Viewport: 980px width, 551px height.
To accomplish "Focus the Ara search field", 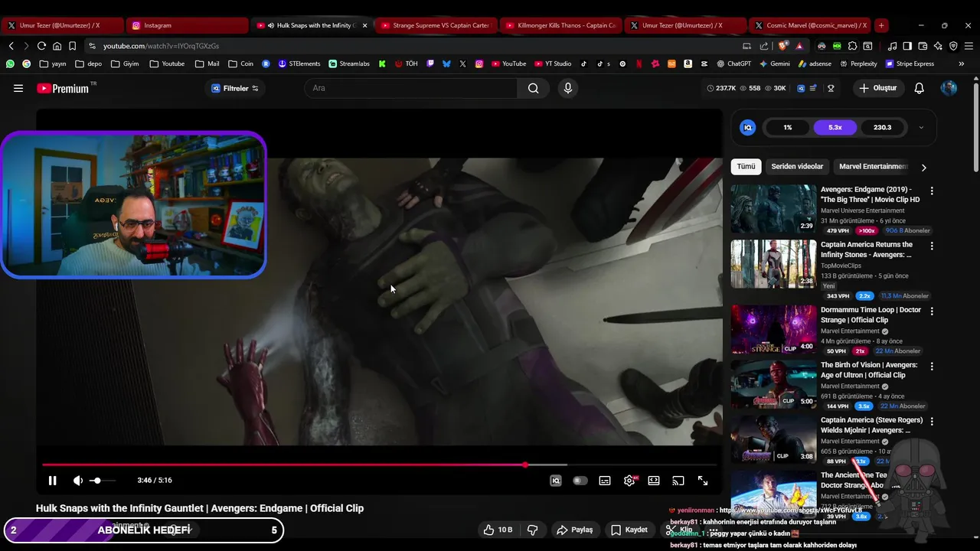I will pyautogui.click(x=412, y=88).
